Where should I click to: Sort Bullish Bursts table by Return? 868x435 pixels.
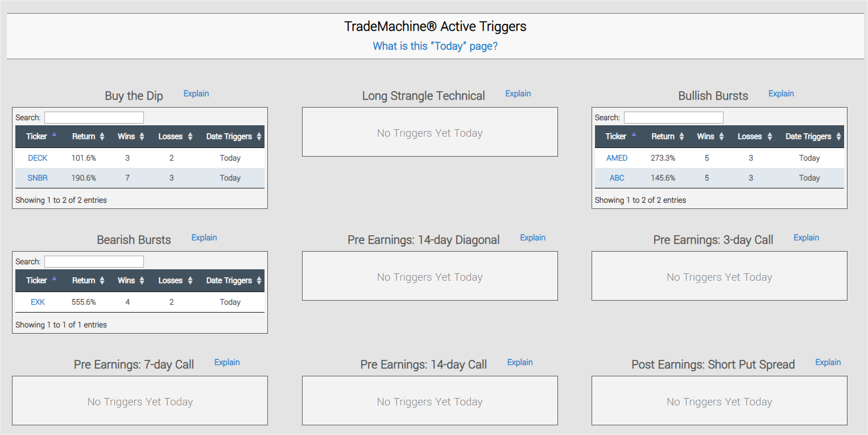[x=667, y=137]
